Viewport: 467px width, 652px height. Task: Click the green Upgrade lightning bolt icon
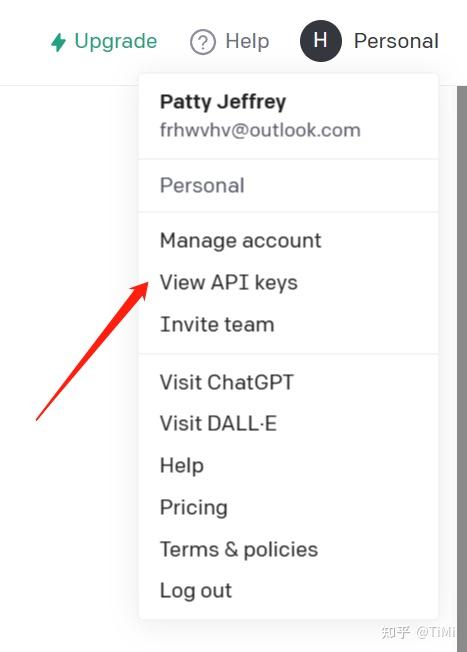coord(59,42)
